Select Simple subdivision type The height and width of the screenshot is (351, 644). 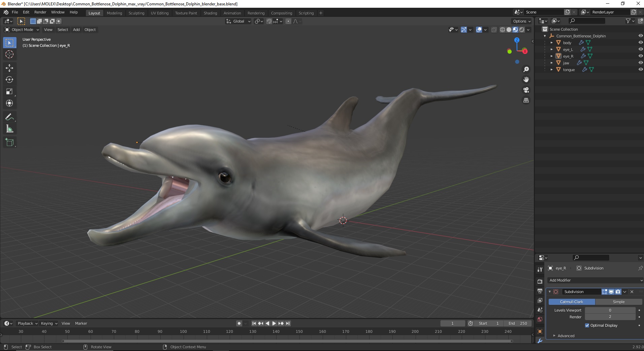tap(618, 302)
